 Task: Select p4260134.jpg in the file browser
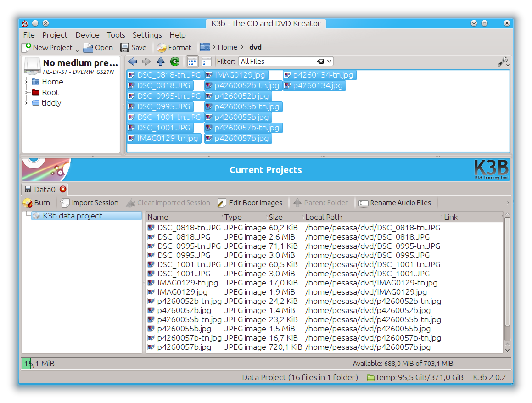(x=314, y=85)
